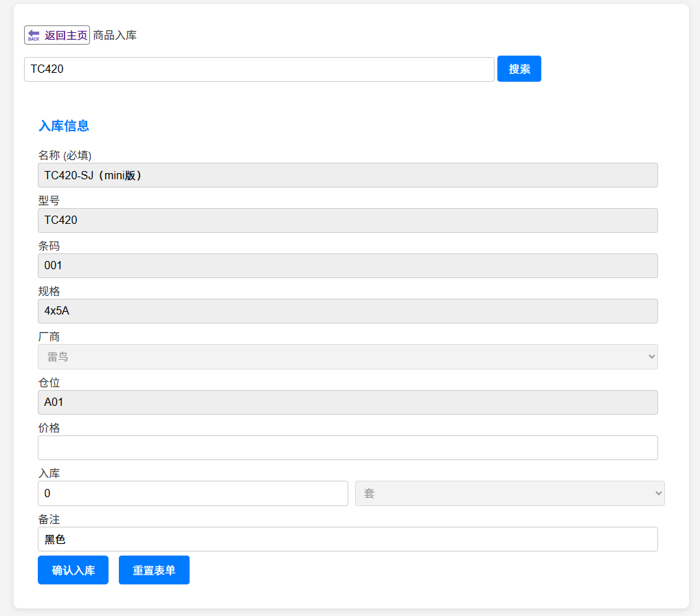Click the 条码 label

[49, 246]
